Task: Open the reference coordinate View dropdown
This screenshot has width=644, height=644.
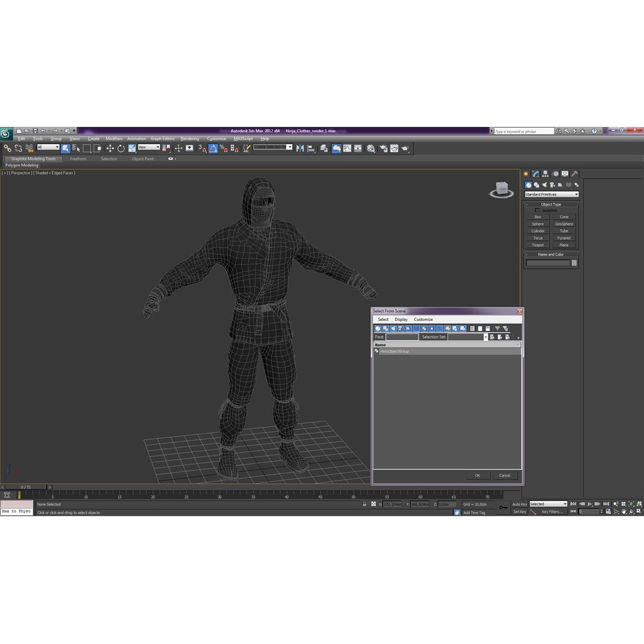Action: click(148, 147)
